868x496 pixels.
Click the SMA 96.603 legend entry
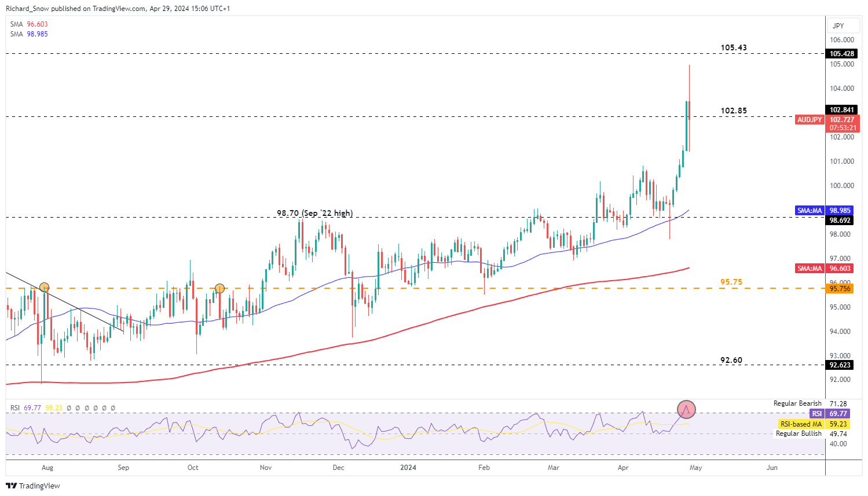tap(29, 24)
